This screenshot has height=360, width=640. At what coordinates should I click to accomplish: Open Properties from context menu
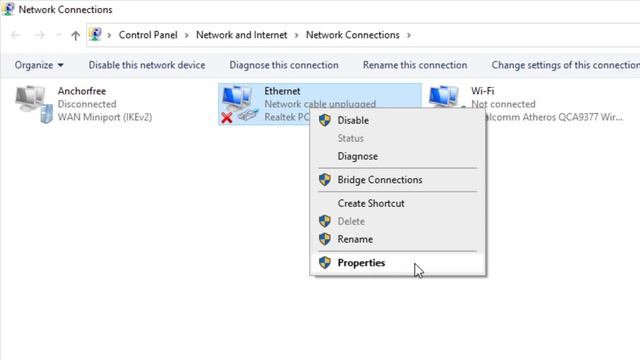point(397,263)
